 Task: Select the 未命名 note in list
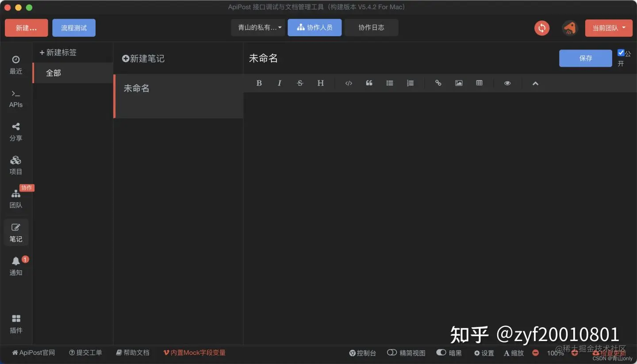(178, 96)
